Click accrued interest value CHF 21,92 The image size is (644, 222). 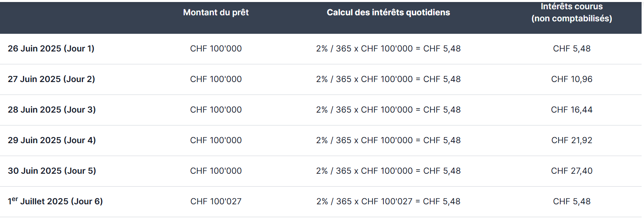pos(572,140)
